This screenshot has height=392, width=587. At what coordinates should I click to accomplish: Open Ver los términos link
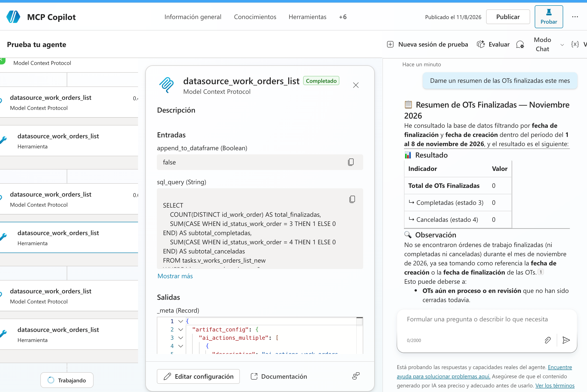pyautogui.click(x=555, y=385)
